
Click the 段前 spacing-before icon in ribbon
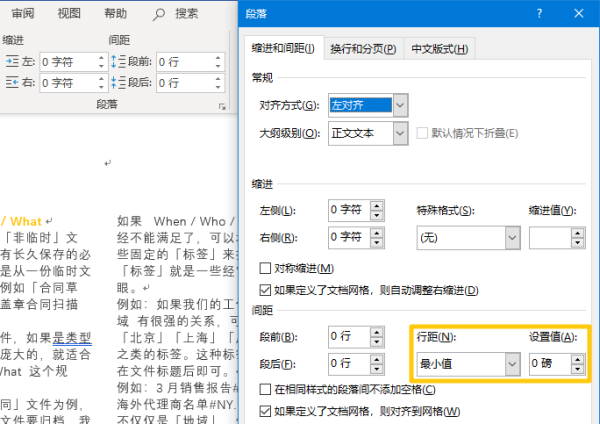[118, 61]
